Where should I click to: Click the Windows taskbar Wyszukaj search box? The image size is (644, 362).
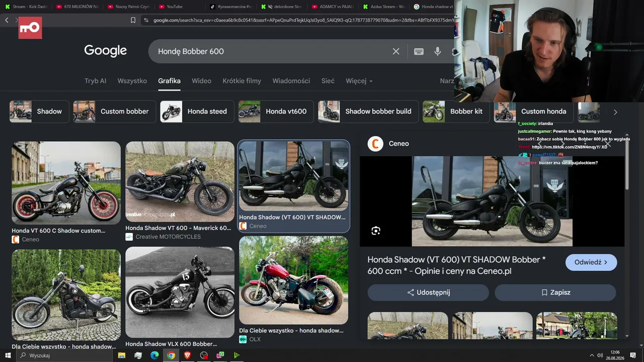pos(64,355)
